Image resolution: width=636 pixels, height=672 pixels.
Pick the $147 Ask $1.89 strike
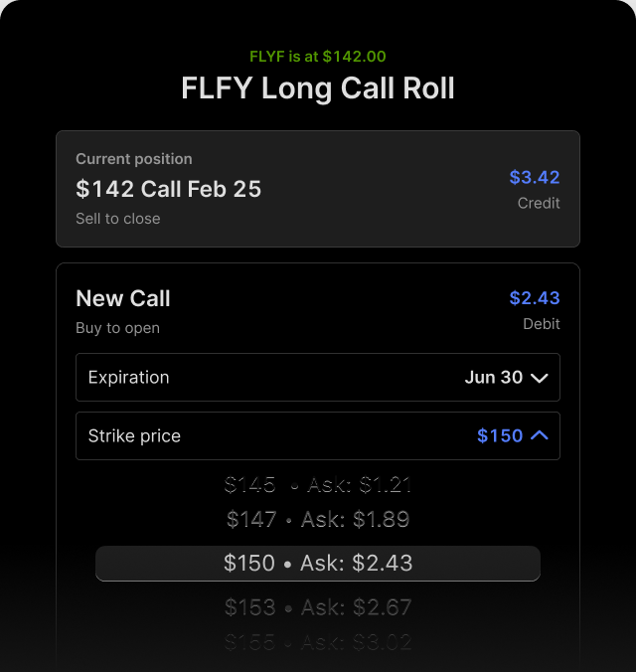click(318, 520)
